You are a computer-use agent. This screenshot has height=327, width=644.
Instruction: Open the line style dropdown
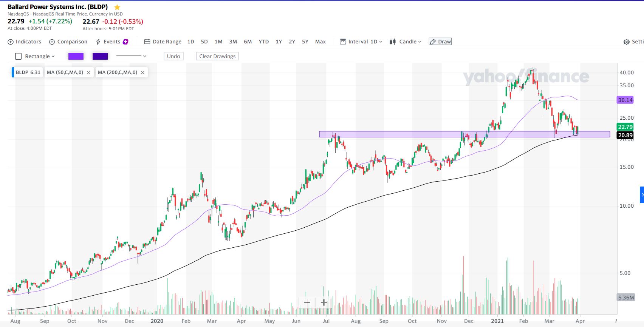144,56
